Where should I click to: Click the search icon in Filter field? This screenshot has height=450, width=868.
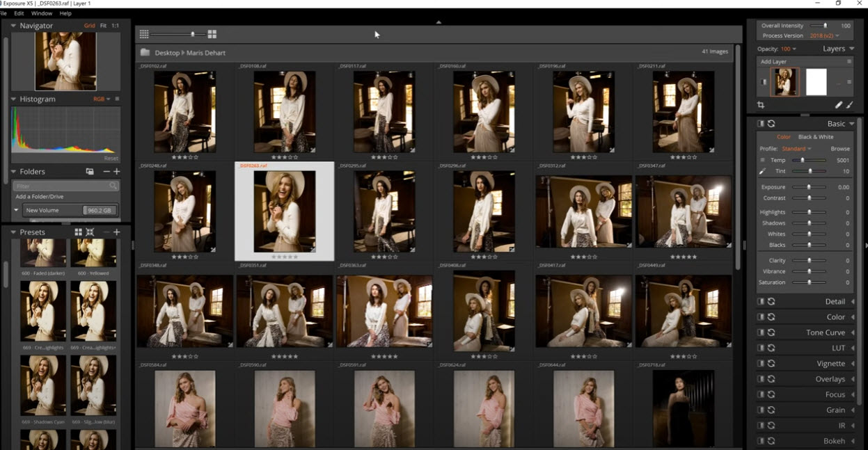pos(113,186)
